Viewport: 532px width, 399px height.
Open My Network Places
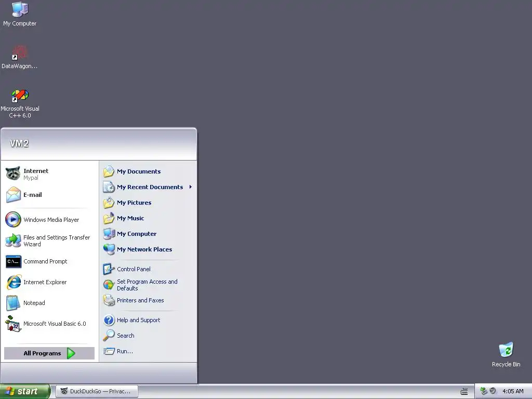point(148,249)
